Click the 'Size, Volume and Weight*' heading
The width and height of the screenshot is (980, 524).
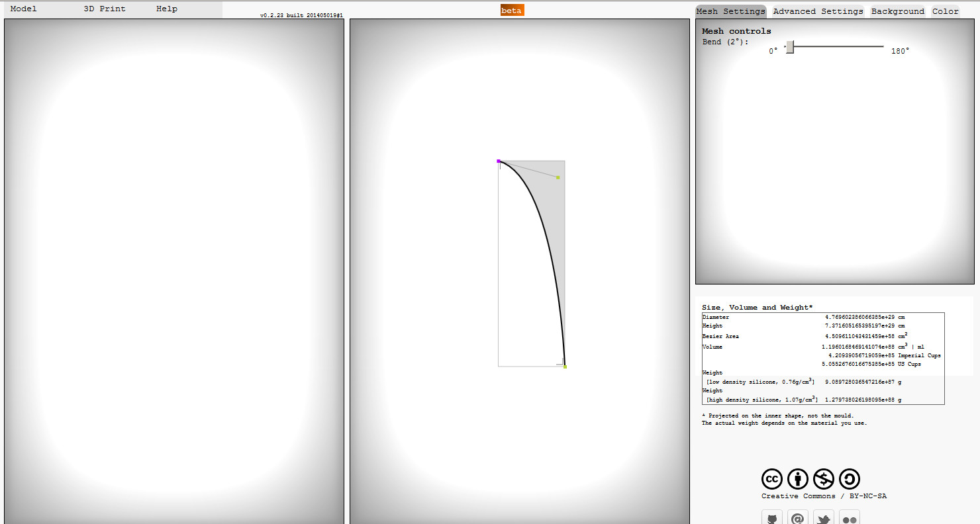758,308
